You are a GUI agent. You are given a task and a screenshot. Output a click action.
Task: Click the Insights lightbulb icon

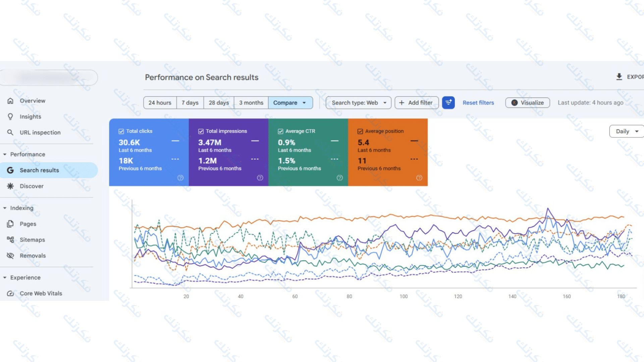click(x=10, y=116)
